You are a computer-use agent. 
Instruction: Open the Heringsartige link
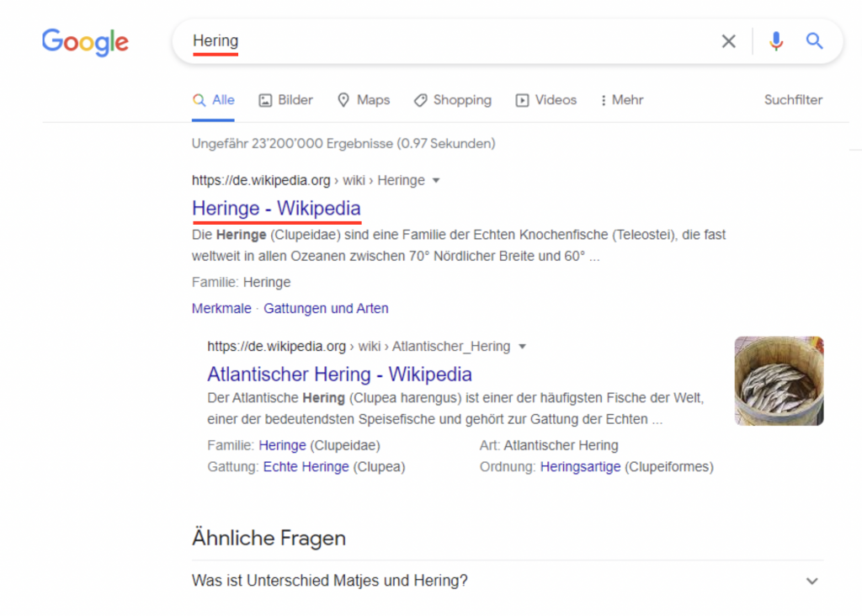click(581, 466)
